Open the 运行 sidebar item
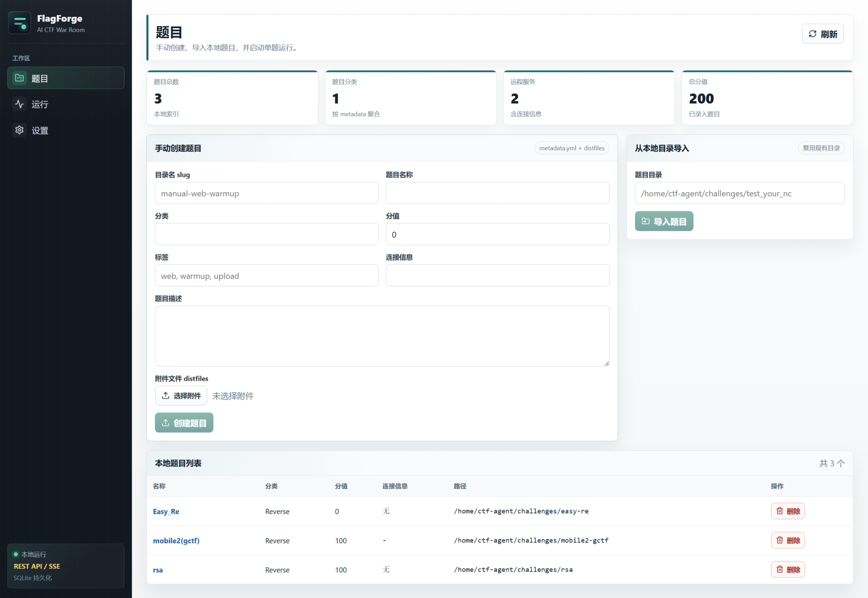Viewport: 868px width, 598px height. 66,104
